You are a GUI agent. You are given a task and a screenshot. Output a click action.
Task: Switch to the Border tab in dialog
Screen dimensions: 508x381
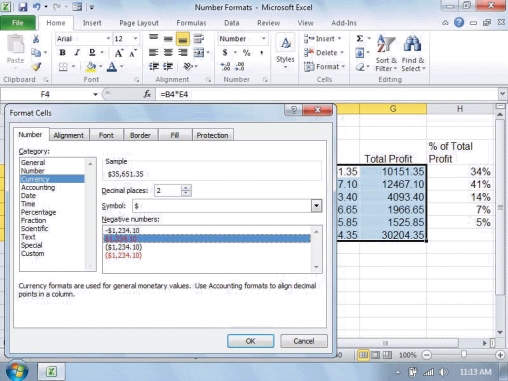pos(140,135)
